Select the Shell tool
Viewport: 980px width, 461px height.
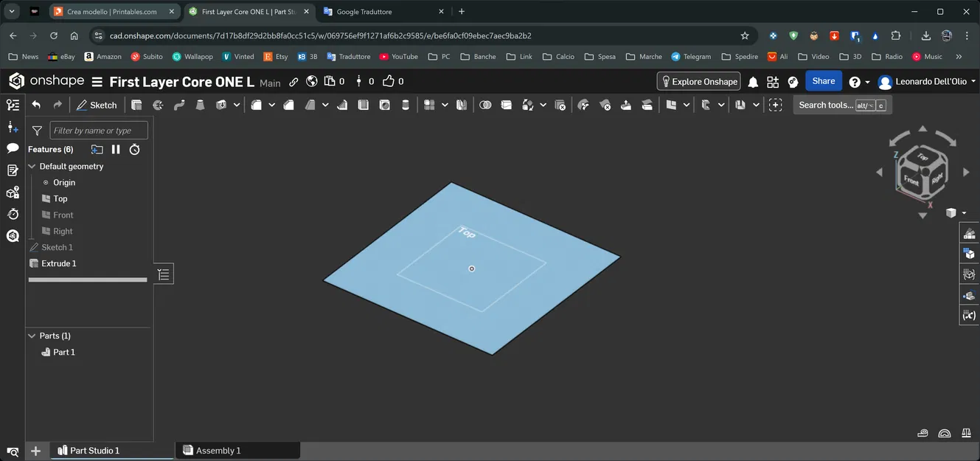(x=362, y=105)
